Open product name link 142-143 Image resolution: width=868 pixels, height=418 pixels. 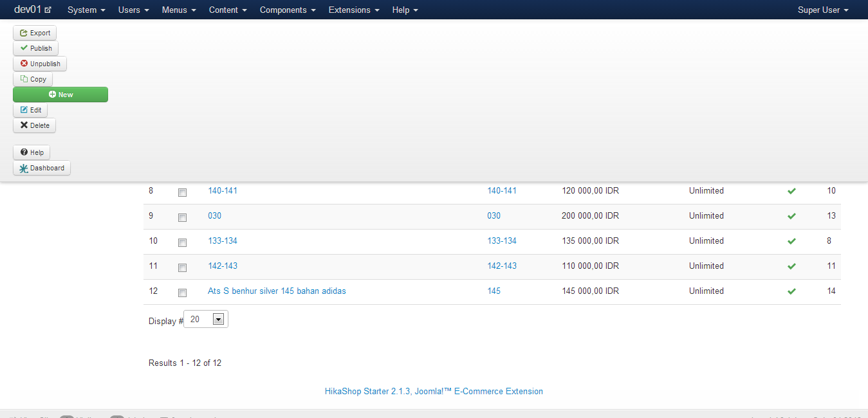point(223,266)
